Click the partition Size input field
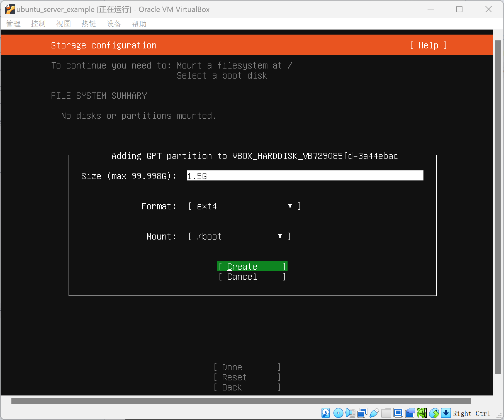Screen dimensions: 504x420 (305, 176)
